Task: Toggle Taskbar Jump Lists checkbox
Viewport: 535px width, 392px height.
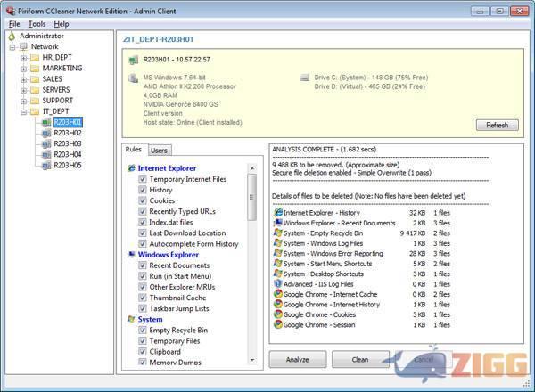Action: [x=143, y=308]
